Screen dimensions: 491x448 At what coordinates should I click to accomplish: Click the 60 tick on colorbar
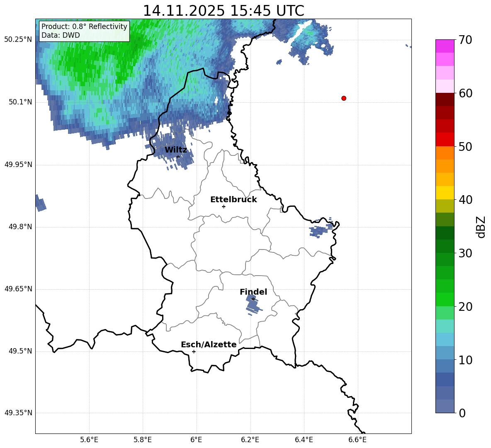[x=465, y=93]
